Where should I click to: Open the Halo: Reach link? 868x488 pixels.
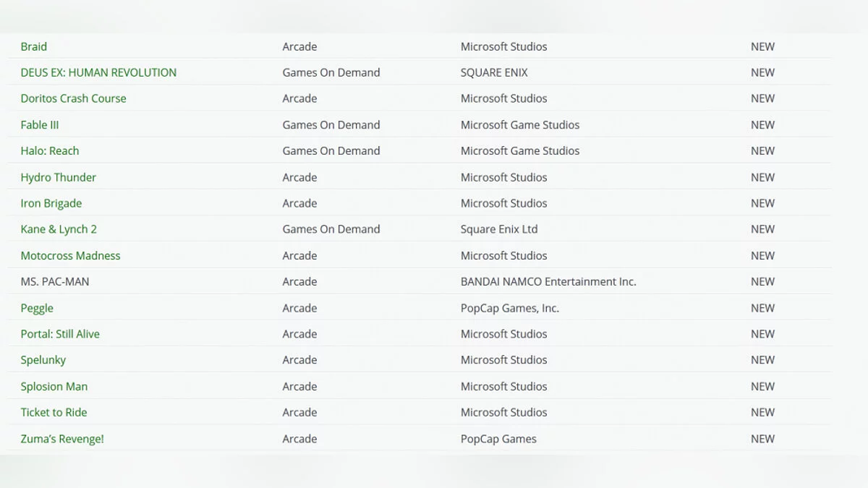pos(50,151)
